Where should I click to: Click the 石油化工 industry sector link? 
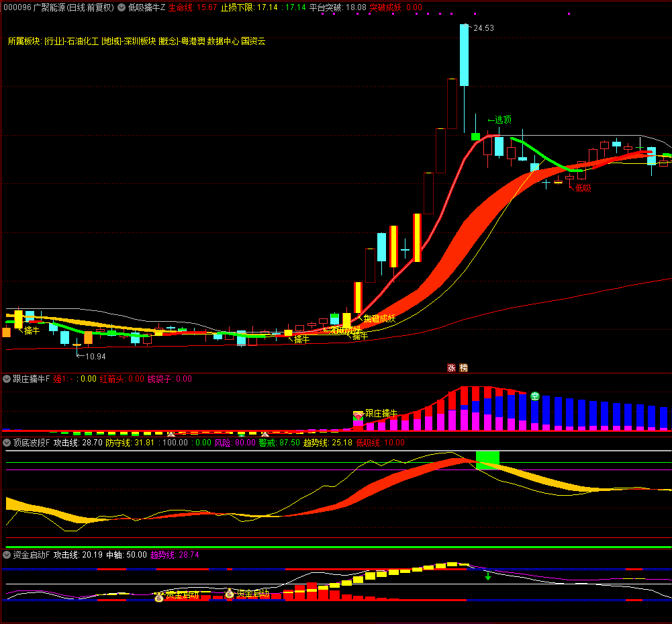pos(82,41)
